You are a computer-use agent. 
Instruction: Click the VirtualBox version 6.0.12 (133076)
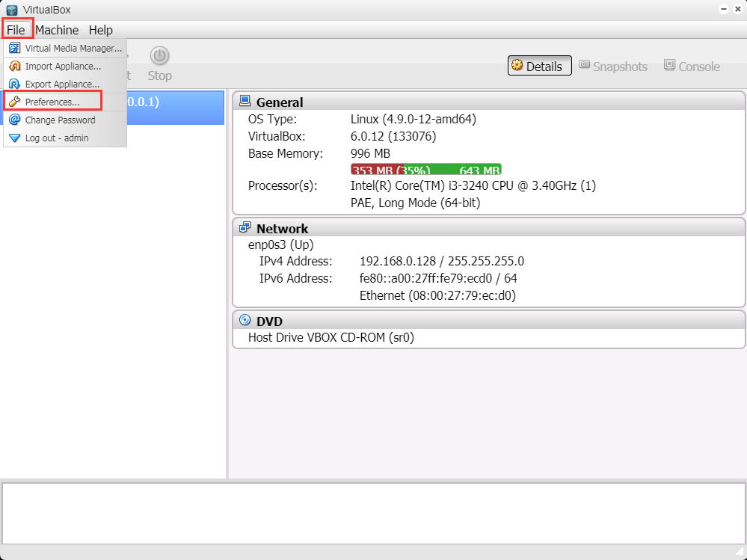[x=393, y=137]
